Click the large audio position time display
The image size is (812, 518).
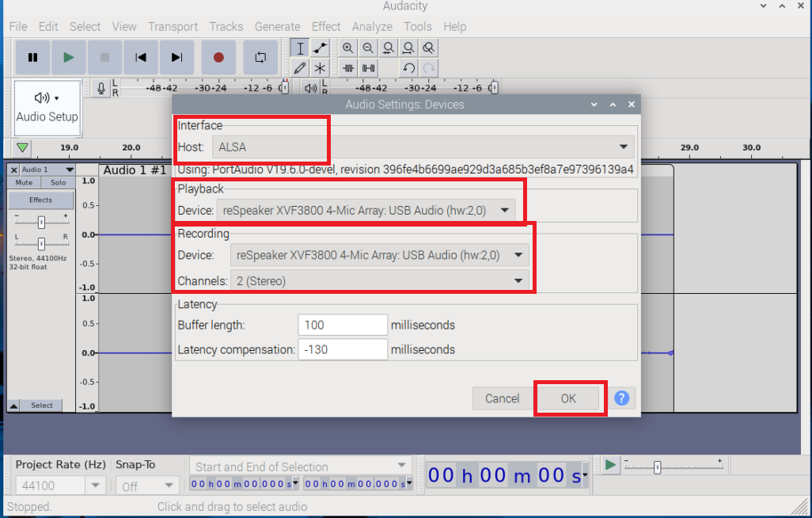(504, 475)
